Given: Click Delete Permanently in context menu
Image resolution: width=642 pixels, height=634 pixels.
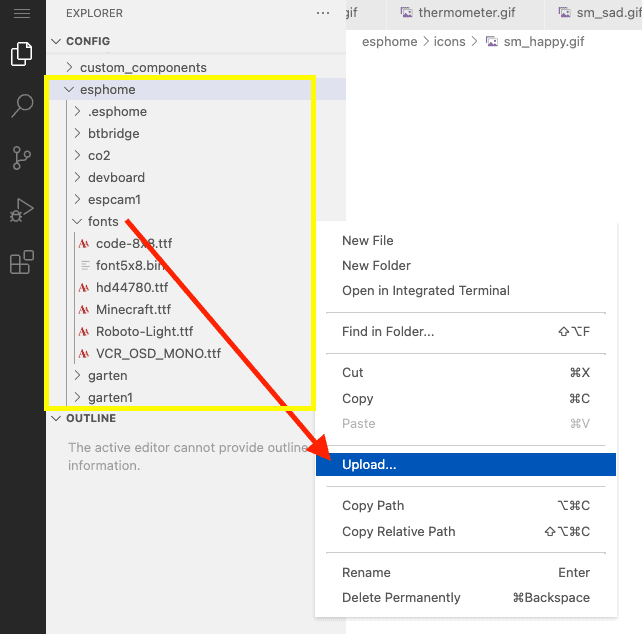Looking at the screenshot, I should (x=401, y=597).
